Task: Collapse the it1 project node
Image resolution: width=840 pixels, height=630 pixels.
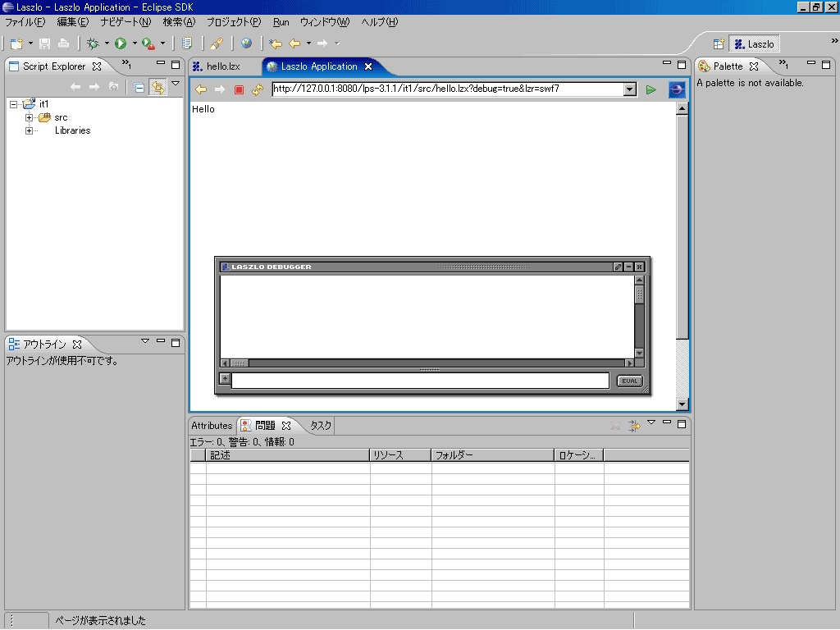Action: (13, 104)
